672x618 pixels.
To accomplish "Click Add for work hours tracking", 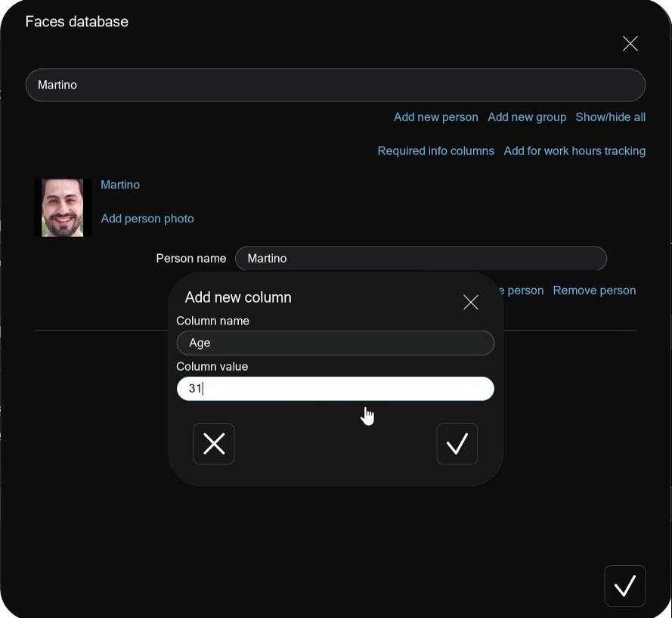I will pos(574,151).
